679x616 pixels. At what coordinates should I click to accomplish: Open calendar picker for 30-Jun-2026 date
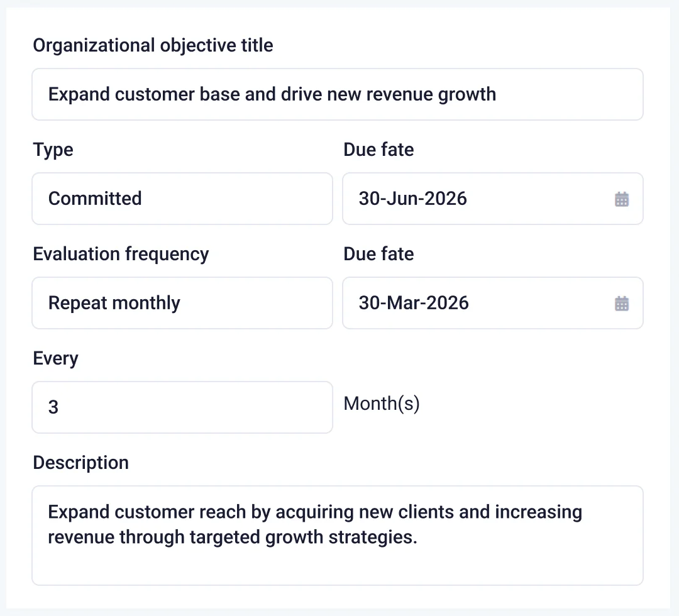click(621, 199)
